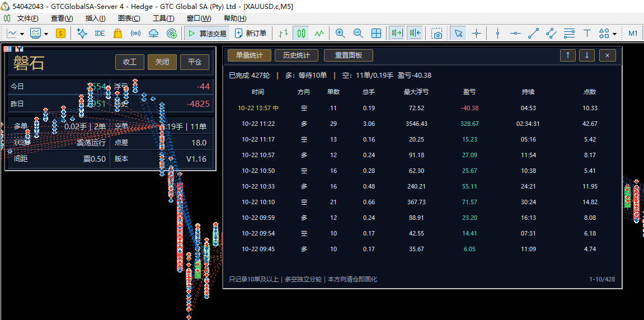Image resolution: width=644 pixels, height=320 pixels.
Task: Click the green MT5 icon beside 文件
Action: 7,18
